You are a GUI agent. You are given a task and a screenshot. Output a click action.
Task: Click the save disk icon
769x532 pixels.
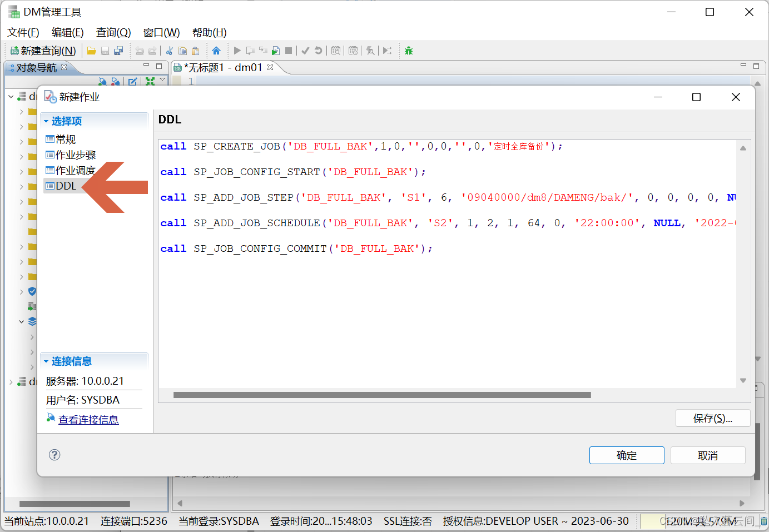pyautogui.click(x=105, y=51)
